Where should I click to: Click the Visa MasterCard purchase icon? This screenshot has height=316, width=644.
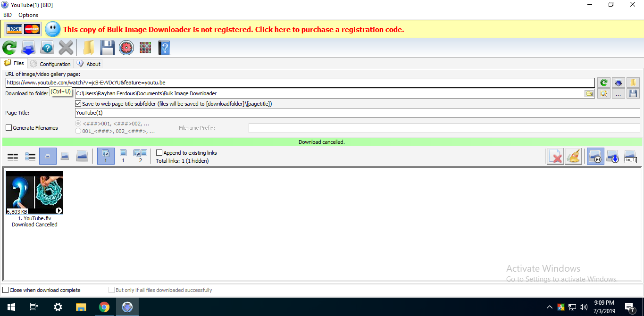(x=23, y=29)
